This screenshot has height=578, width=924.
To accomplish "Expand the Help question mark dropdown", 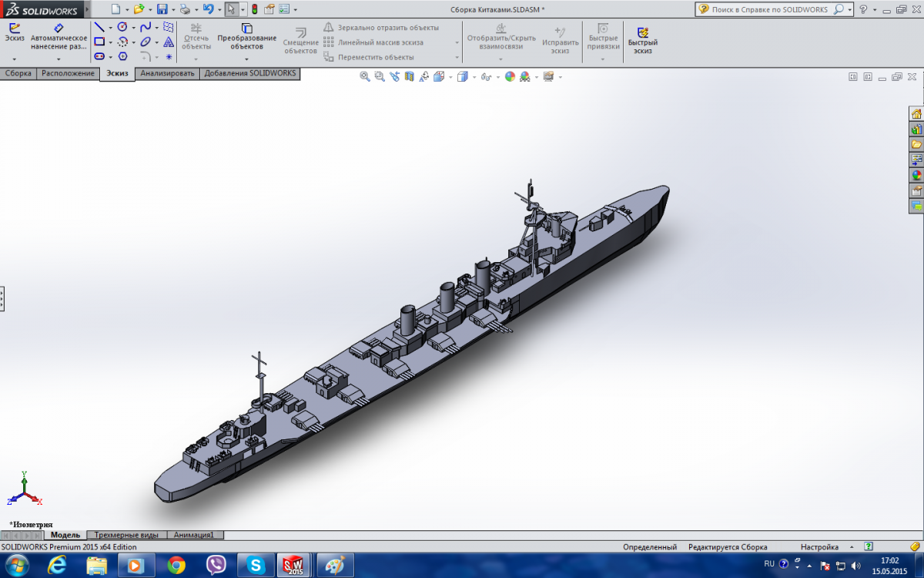I will 874,9.
